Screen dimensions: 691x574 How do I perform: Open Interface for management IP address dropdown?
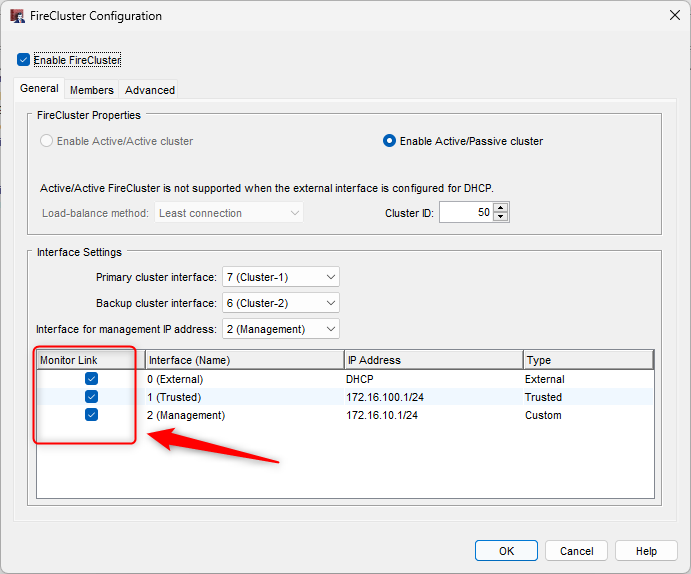(281, 329)
